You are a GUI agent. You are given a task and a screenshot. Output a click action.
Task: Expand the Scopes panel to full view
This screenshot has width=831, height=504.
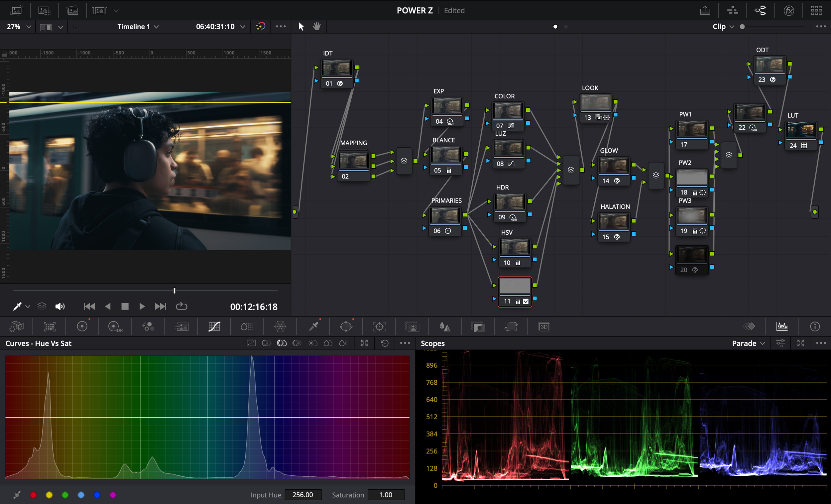pyautogui.click(x=801, y=343)
